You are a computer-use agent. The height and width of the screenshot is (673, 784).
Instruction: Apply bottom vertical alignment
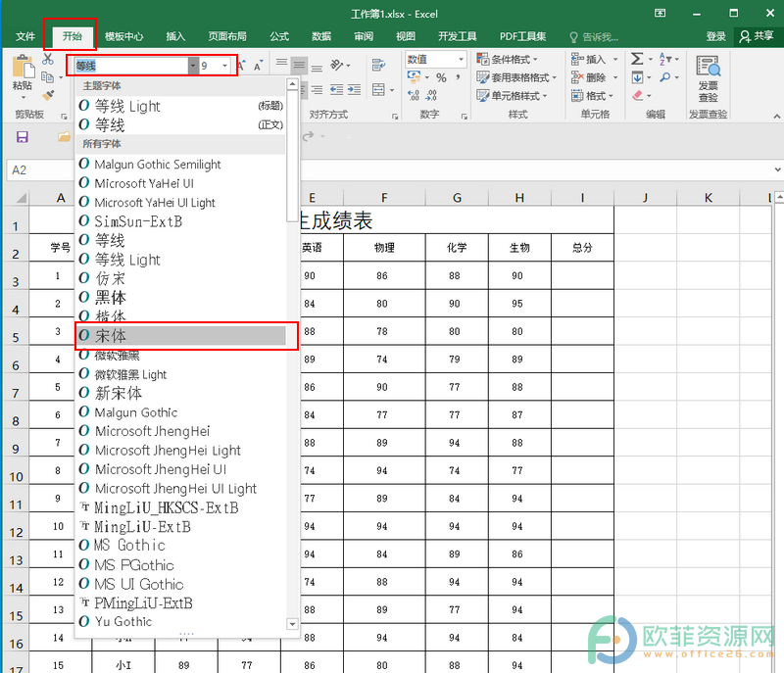317,68
